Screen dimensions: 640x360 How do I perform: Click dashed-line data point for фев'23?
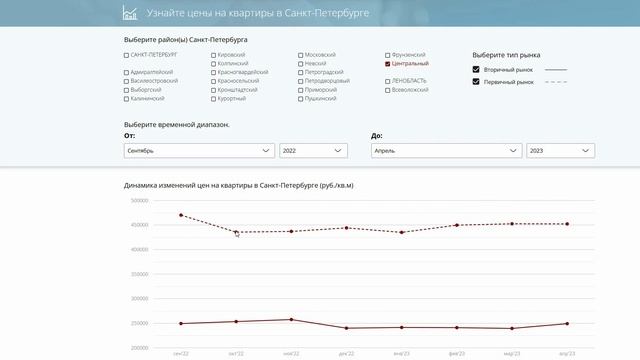pyautogui.click(x=457, y=225)
